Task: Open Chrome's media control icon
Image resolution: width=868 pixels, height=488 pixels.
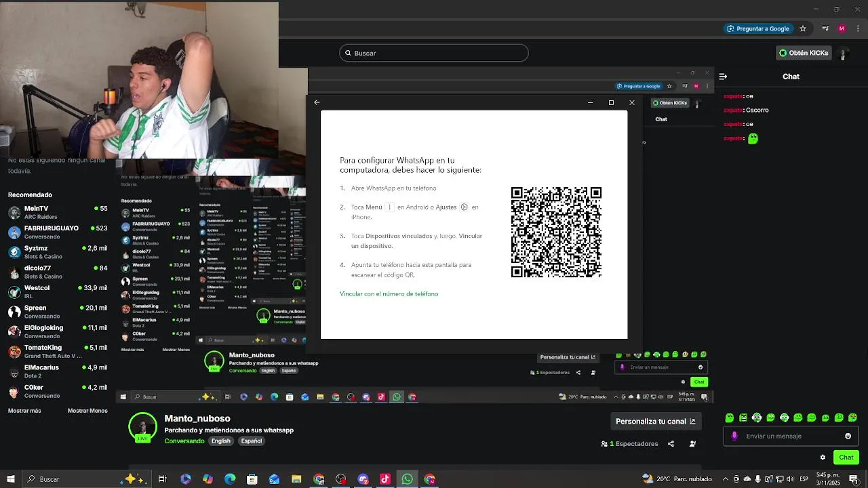Action: [x=825, y=28]
